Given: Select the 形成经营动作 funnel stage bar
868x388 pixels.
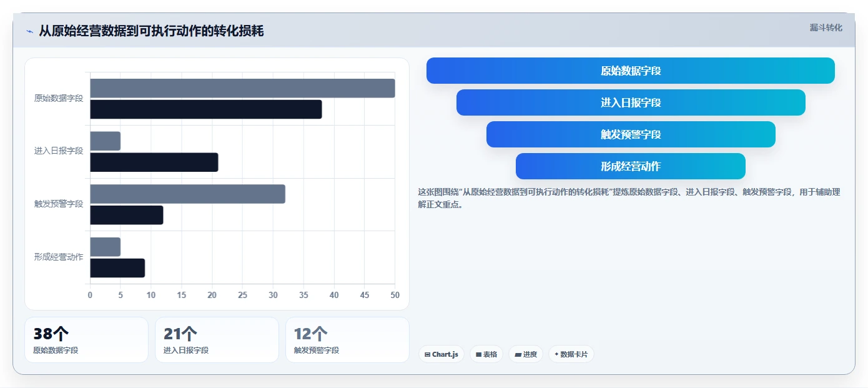Looking at the screenshot, I should tap(631, 166).
